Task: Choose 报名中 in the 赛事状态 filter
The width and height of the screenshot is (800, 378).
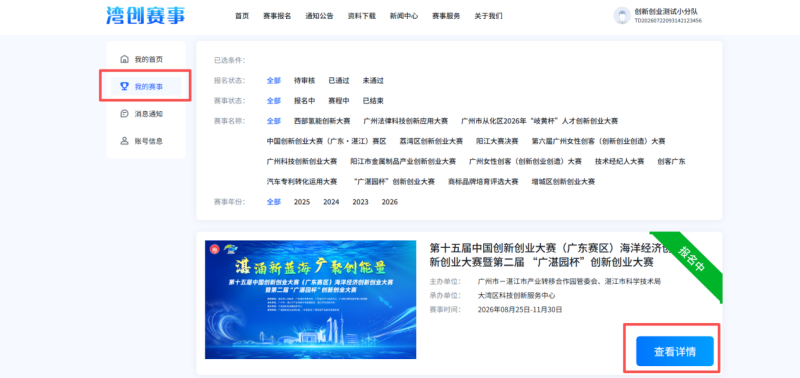Action: click(x=305, y=100)
